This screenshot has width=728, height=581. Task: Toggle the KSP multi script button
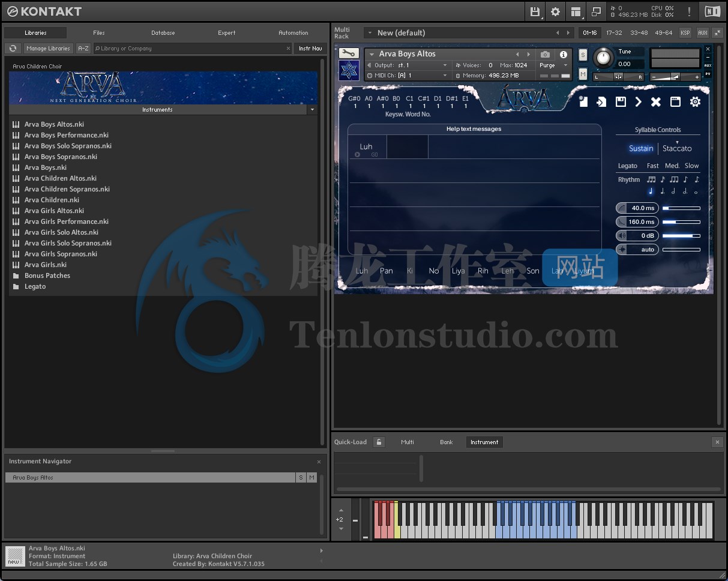pos(685,32)
